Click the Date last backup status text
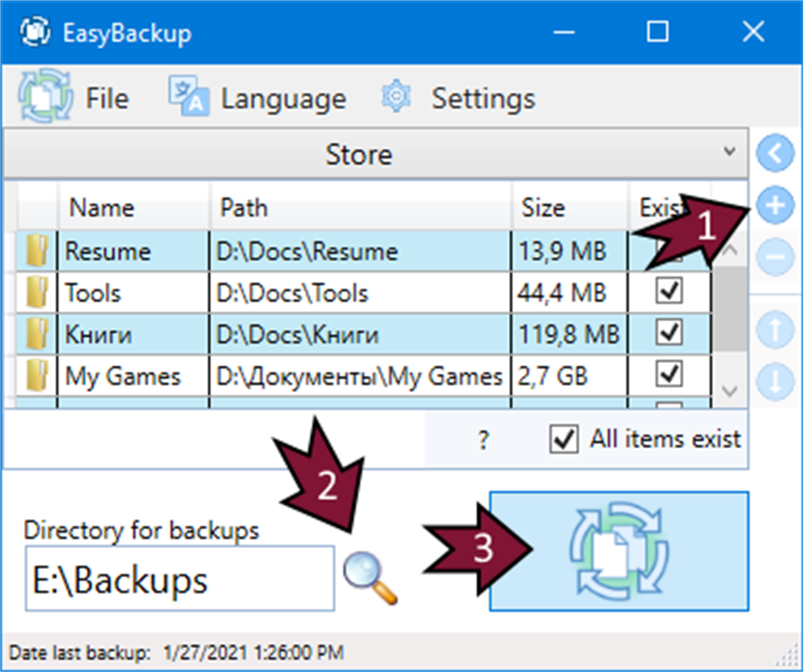This screenshot has height=672, width=804. (176, 652)
